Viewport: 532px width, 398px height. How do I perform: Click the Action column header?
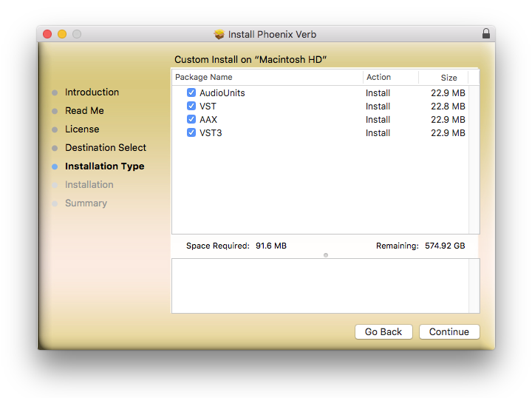pyautogui.click(x=390, y=77)
